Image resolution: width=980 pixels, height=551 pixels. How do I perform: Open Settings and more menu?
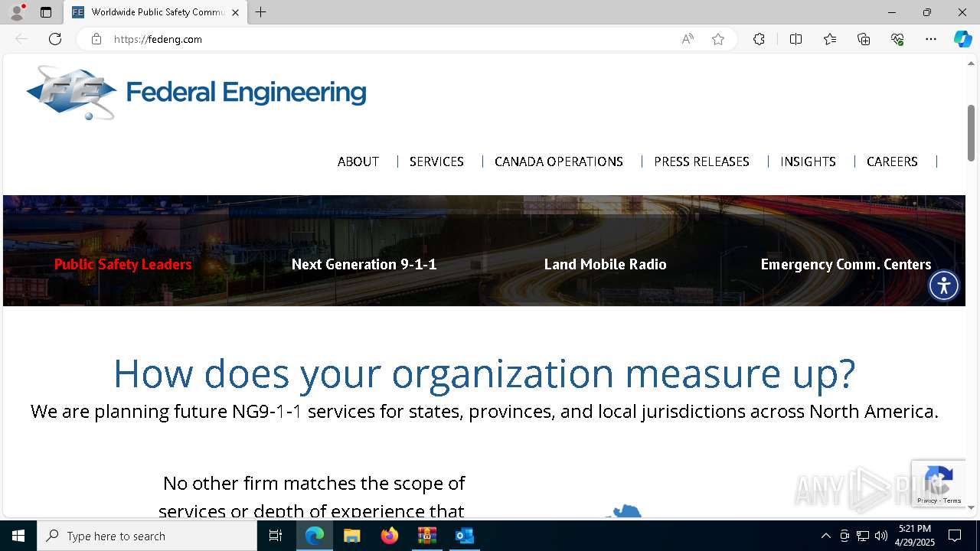(931, 39)
